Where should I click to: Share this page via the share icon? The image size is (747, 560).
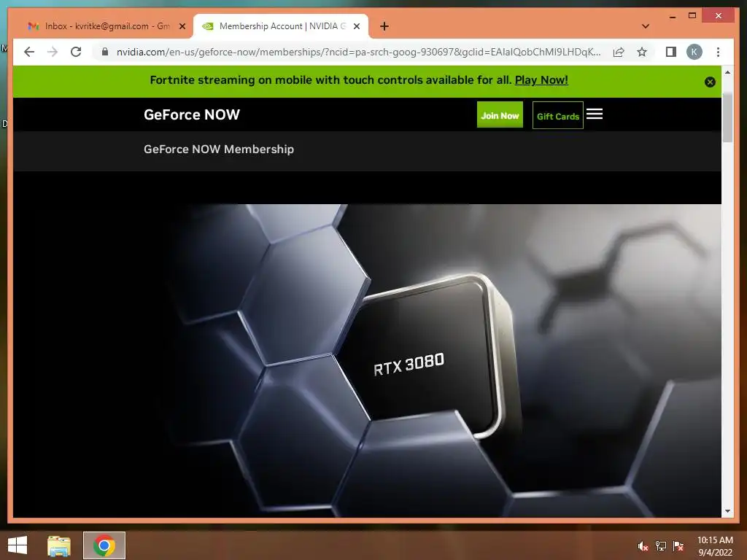point(619,52)
